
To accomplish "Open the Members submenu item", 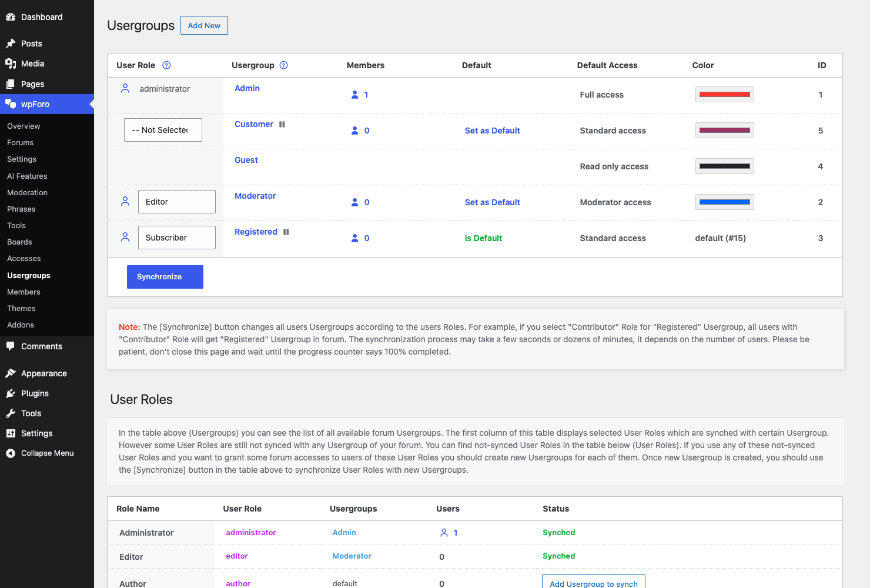I will pyautogui.click(x=24, y=292).
